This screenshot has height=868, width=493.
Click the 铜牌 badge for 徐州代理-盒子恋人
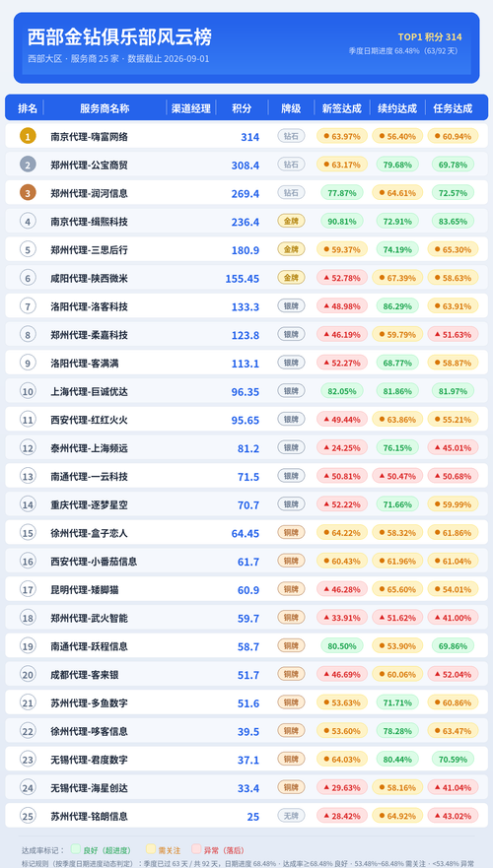pos(291,533)
